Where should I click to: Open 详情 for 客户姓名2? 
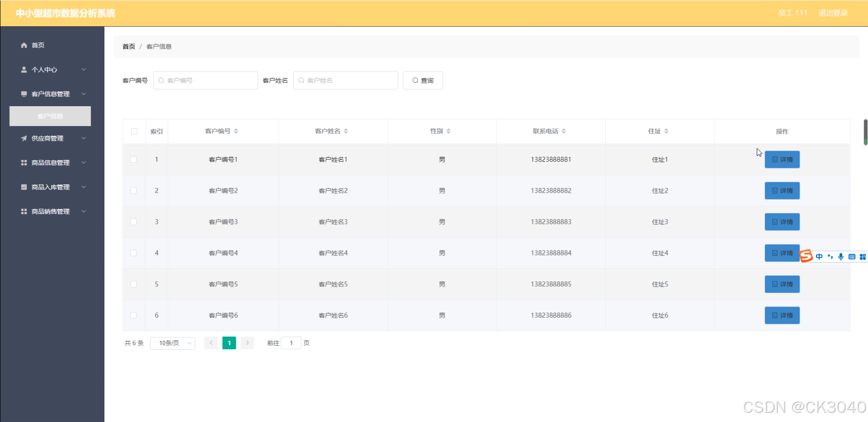click(782, 191)
